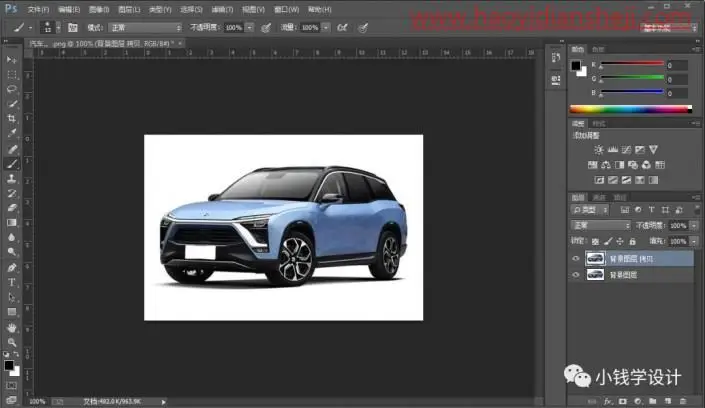Toggle lock all on layer
The width and height of the screenshot is (705, 408).
tap(632, 242)
